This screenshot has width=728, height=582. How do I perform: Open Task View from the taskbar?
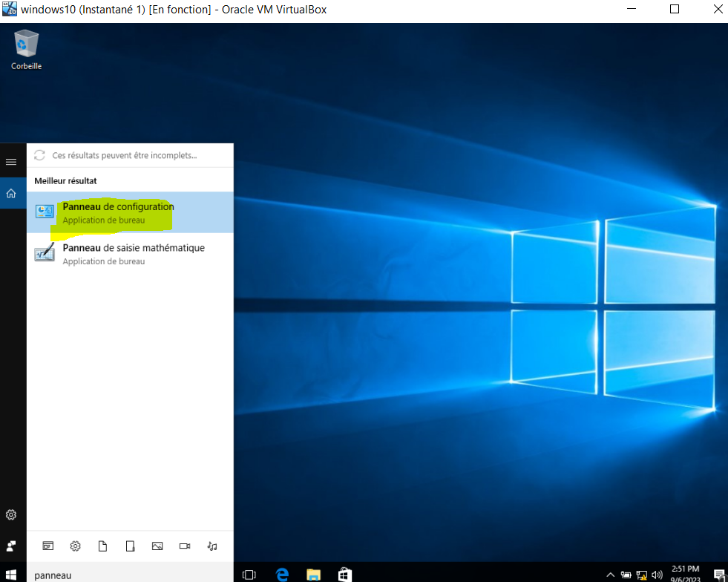click(249, 573)
